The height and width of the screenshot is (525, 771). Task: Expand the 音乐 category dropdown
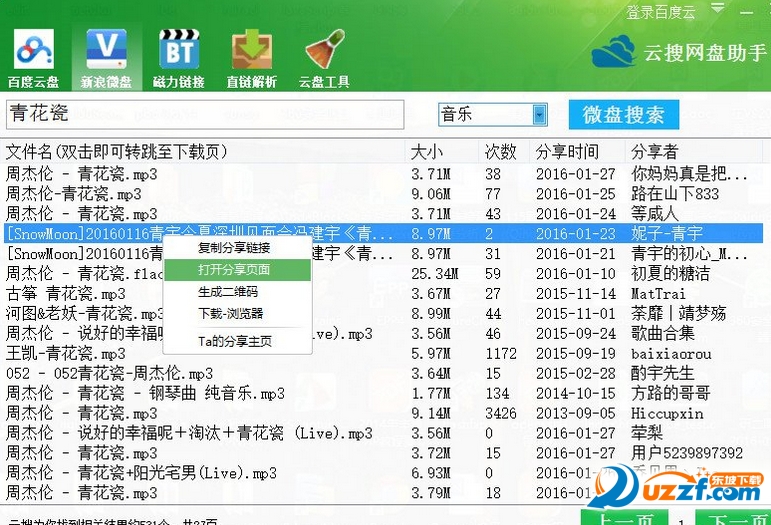pyautogui.click(x=540, y=115)
